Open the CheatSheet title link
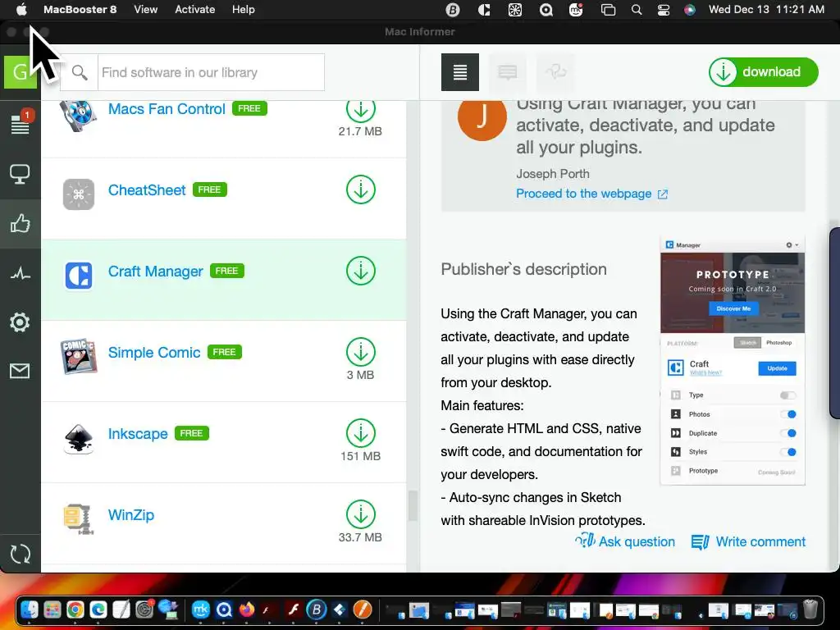The image size is (840, 630). pos(147,189)
